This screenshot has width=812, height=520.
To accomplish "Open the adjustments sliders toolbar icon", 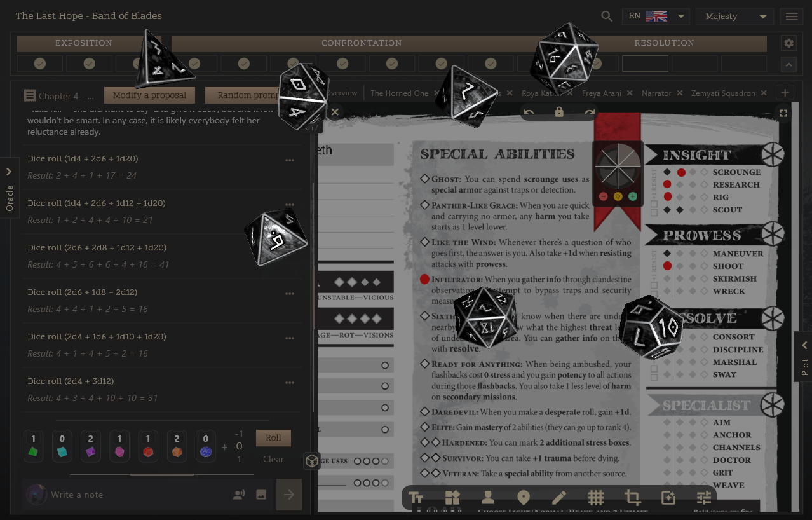I will click(x=704, y=498).
